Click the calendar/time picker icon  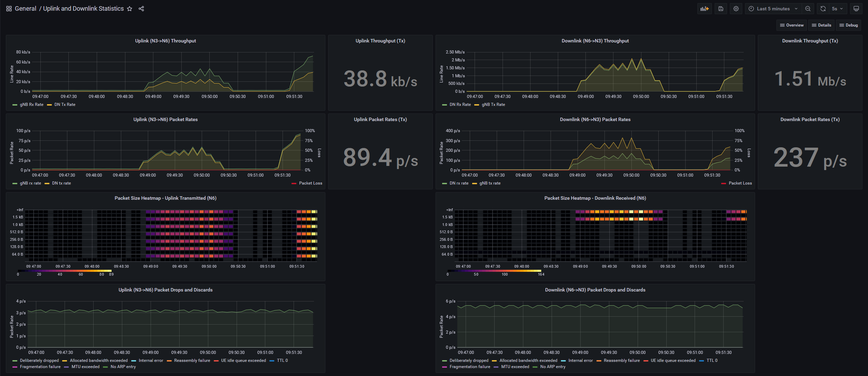pyautogui.click(x=751, y=8)
